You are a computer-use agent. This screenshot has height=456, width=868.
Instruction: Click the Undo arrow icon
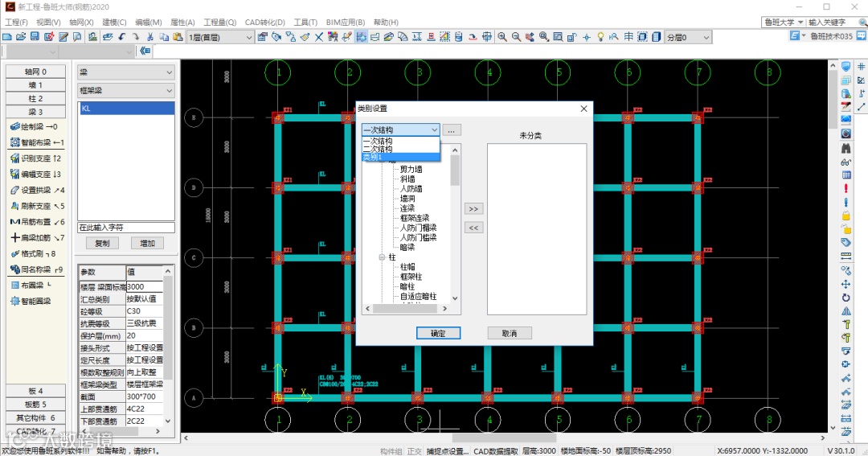pos(122,37)
